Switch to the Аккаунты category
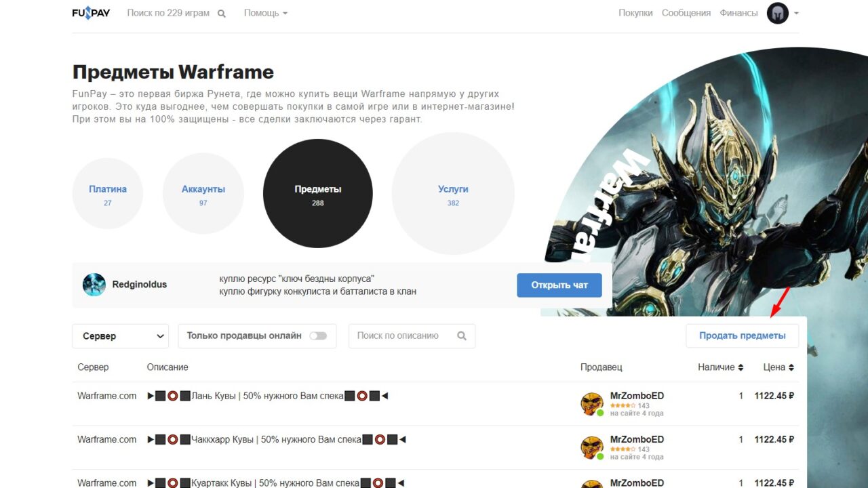868x488 pixels. click(203, 194)
